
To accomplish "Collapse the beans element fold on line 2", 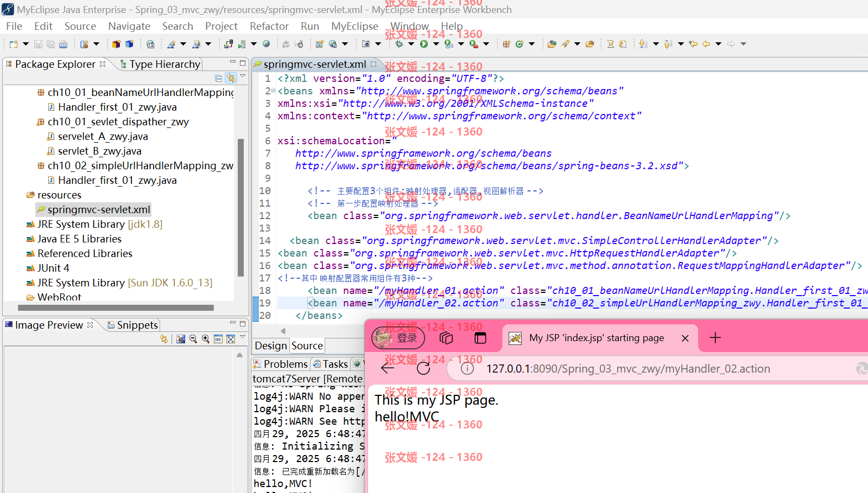I will [x=274, y=91].
